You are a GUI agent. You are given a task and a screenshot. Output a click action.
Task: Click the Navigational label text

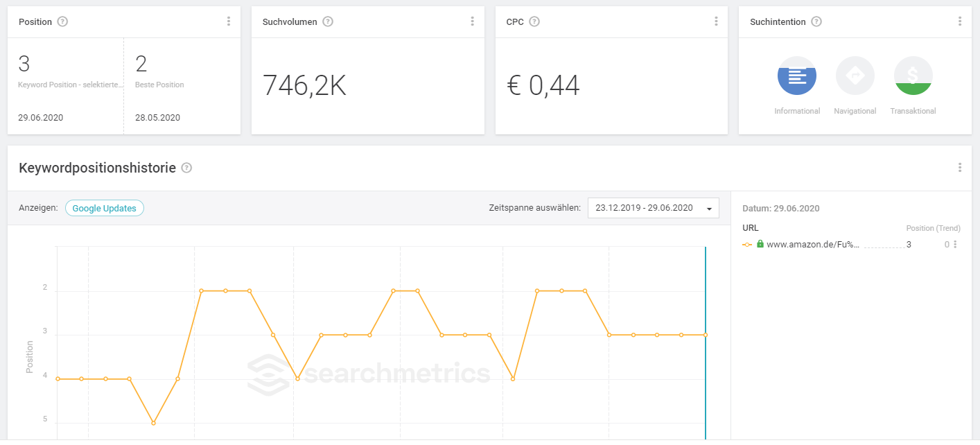855,111
